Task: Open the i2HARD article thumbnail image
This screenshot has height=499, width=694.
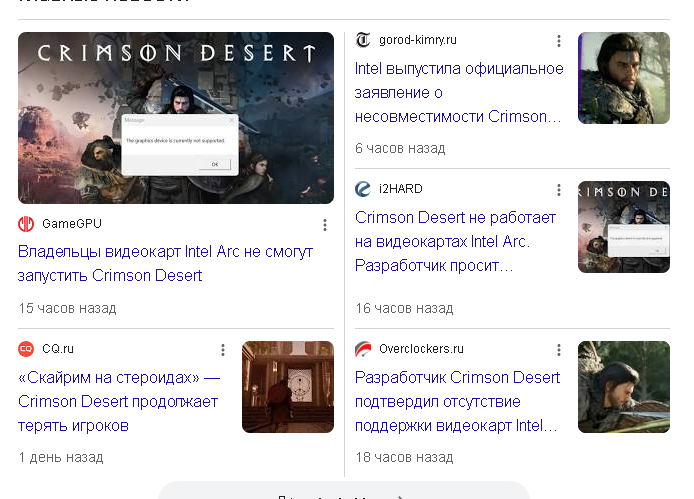Action: [624, 227]
